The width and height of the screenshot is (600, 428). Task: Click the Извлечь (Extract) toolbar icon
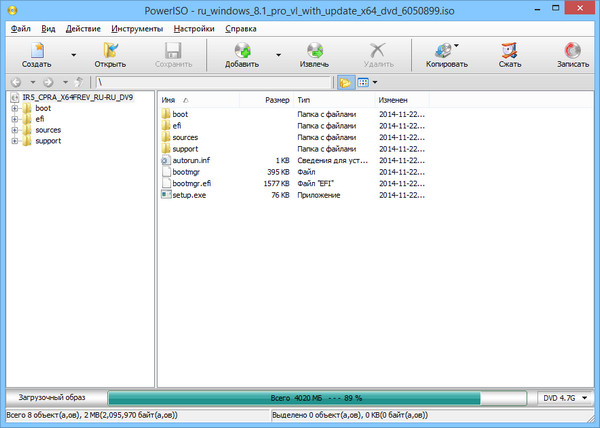(x=314, y=52)
